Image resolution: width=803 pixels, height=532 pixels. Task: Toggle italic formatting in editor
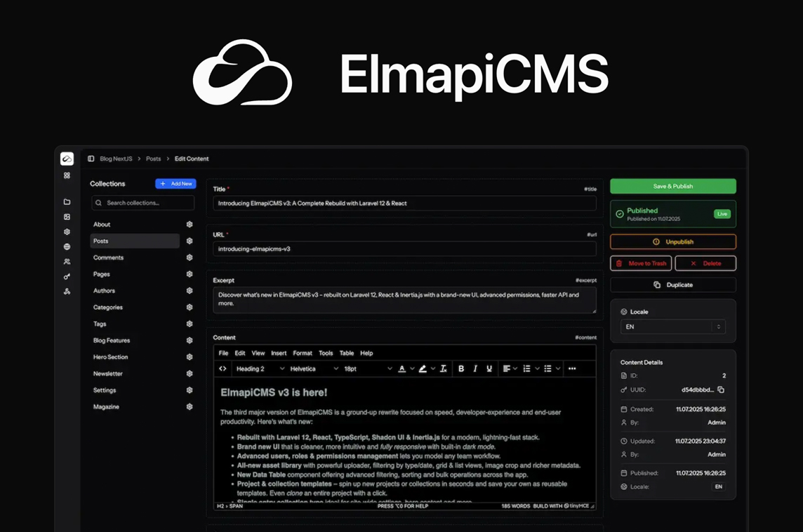pyautogui.click(x=475, y=368)
